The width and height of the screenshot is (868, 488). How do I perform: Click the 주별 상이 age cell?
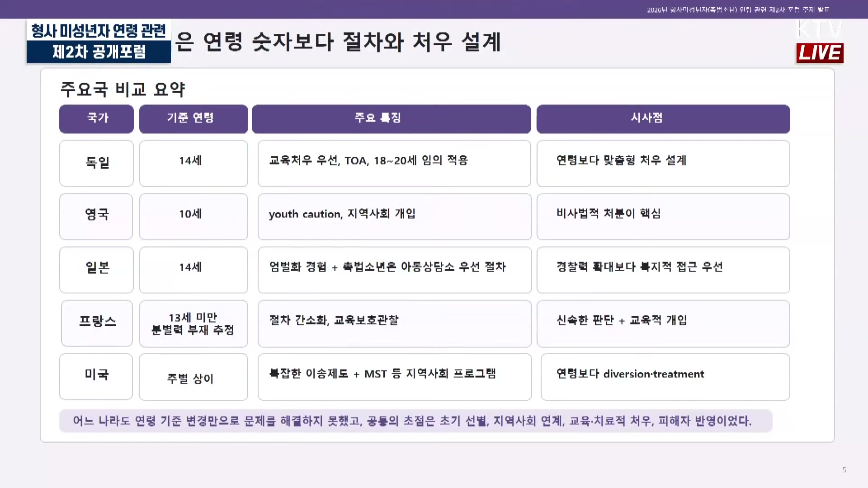pyautogui.click(x=193, y=377)
